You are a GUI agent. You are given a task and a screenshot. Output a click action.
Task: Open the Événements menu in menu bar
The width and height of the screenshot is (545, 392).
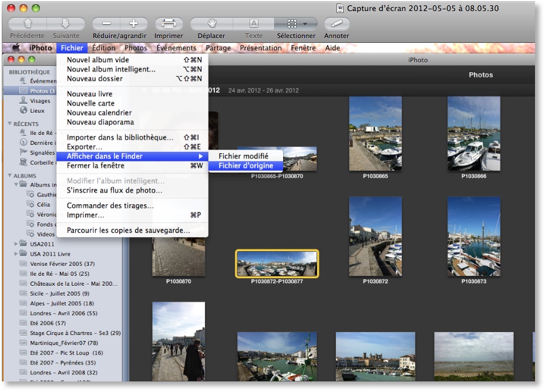click(x=176, y=48)
